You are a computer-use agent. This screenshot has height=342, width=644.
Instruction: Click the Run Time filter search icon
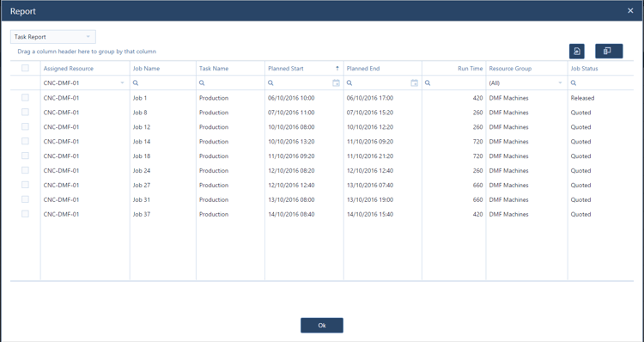[x=428, y=83]
